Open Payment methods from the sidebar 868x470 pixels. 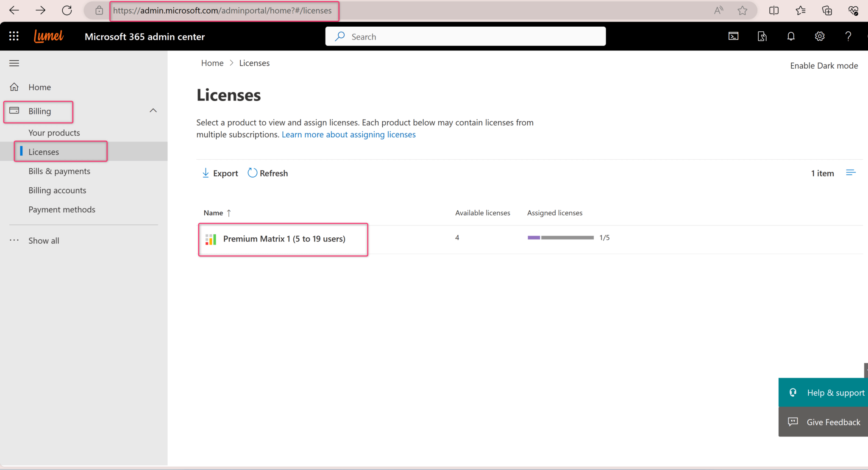62,209
